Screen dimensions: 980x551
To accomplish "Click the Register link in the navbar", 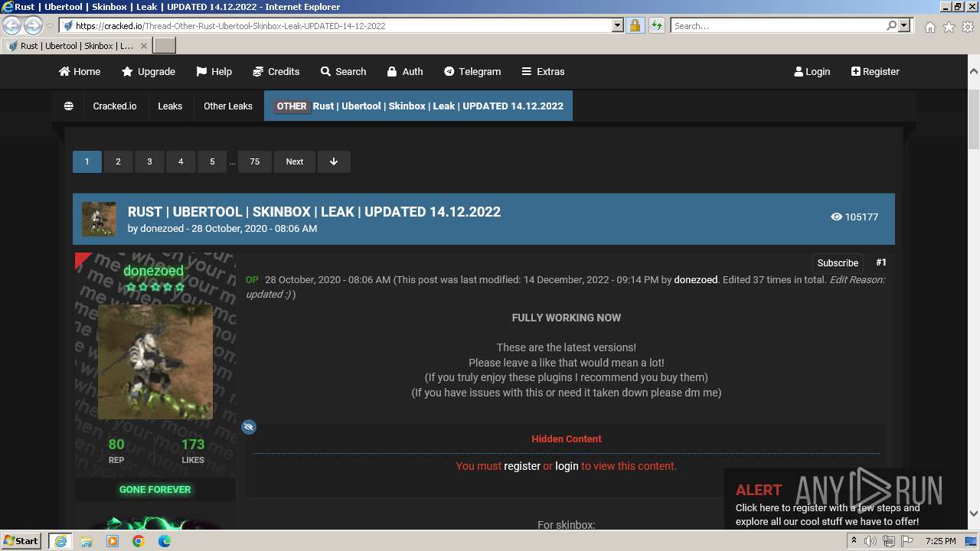I will pyautogui.click(x=875, y=71).
